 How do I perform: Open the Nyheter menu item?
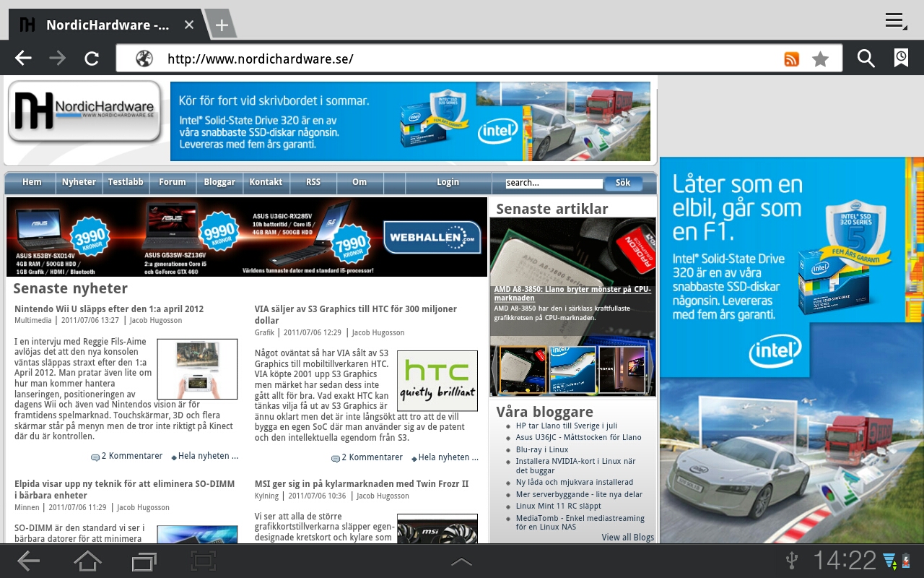[x=79, y=182]
